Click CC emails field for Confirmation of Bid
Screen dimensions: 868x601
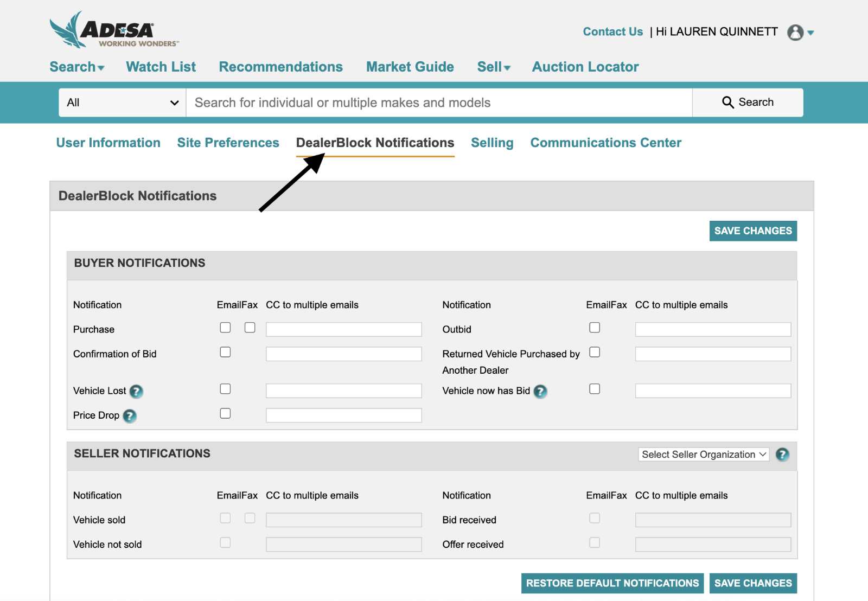coord(344,354)
